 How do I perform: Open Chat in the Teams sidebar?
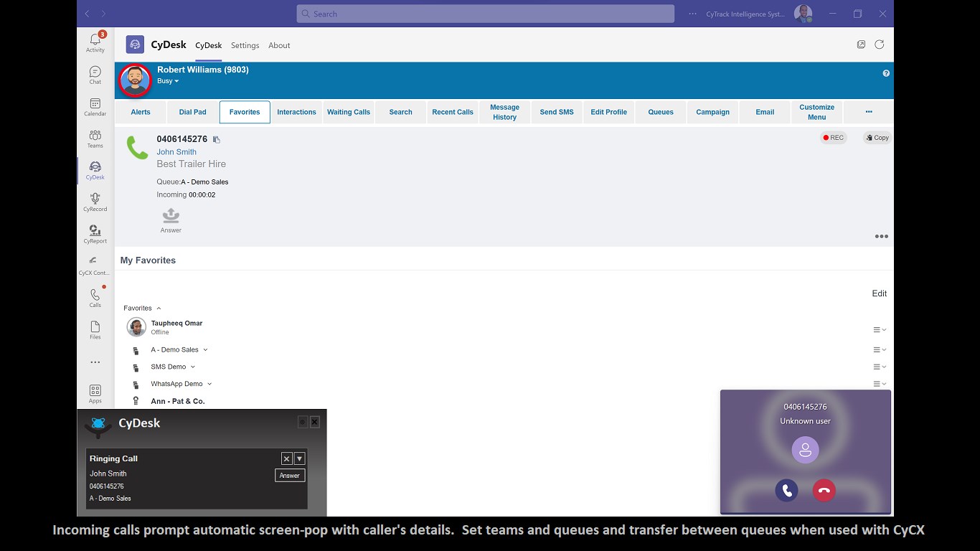click(x=95, y=75)
